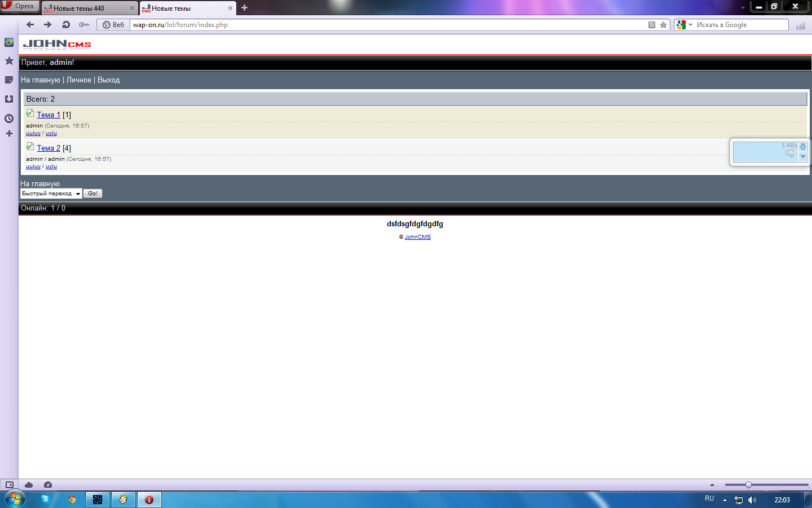The height and width of the screenshot is (508, 812).
Task: Click the topic icon next to "Тема 2"
Action: [30, 147]
